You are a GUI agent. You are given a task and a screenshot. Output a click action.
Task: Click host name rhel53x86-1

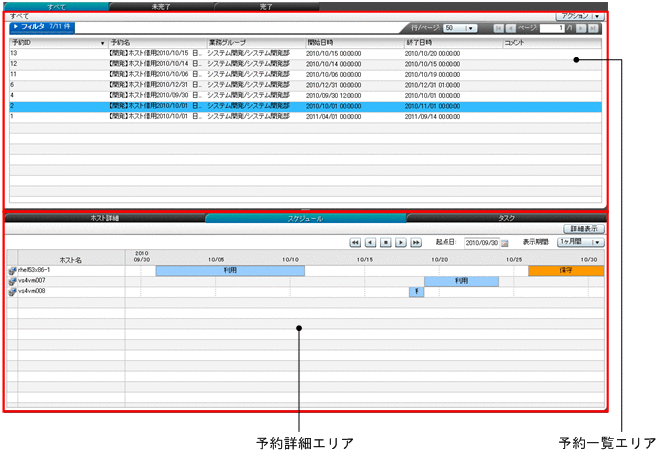[34, 270]
